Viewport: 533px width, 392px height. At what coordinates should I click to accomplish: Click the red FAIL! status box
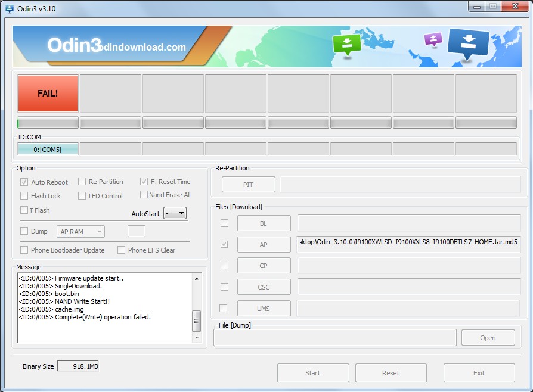coord(48,94)
